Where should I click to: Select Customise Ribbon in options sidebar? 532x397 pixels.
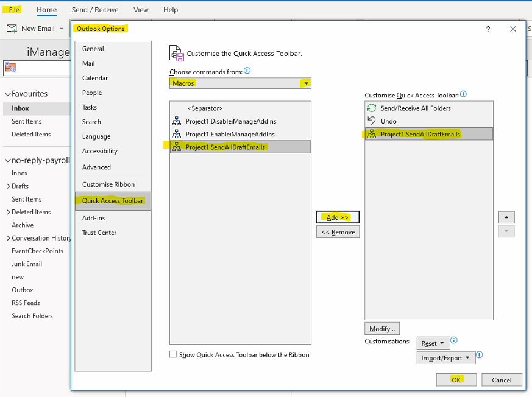[x=108, y=184]
